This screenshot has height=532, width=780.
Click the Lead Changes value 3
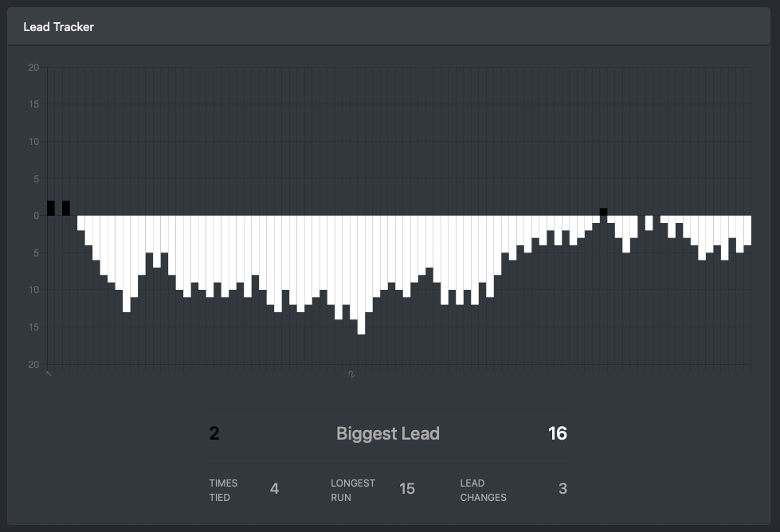coord(562,489)
